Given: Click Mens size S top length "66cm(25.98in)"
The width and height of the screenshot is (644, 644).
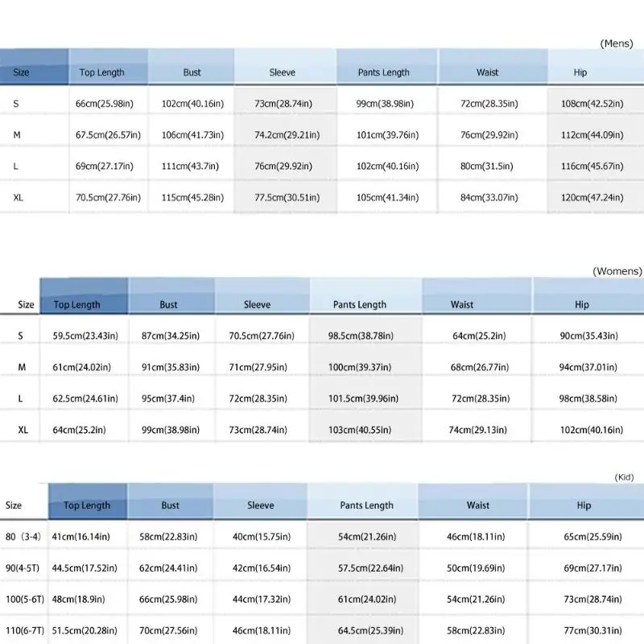Looking at the screenshot, I should tap(105, 104).
